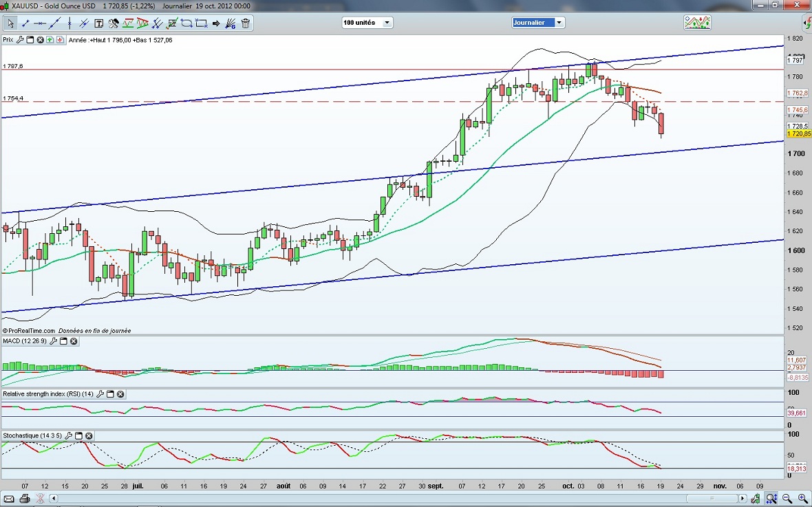Click the MACD (12 26 9) label
Screen dimensions: 812x507
[24, 341]
